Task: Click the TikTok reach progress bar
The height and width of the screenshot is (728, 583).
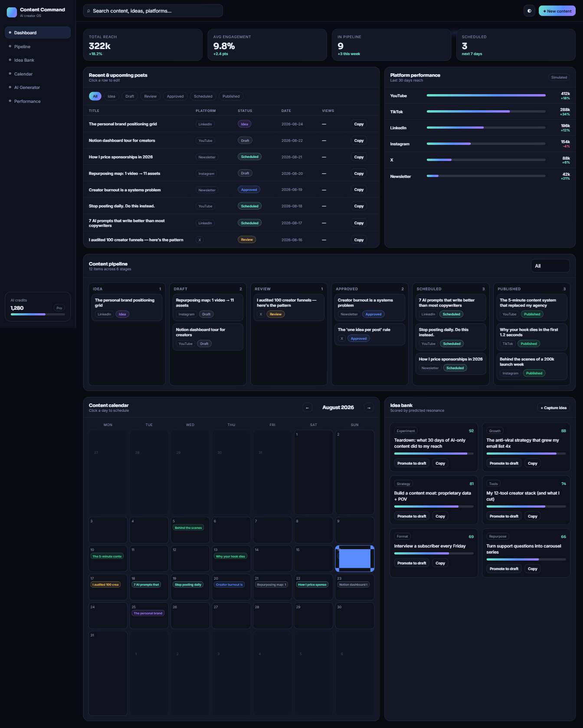Action: coord(486,111)
